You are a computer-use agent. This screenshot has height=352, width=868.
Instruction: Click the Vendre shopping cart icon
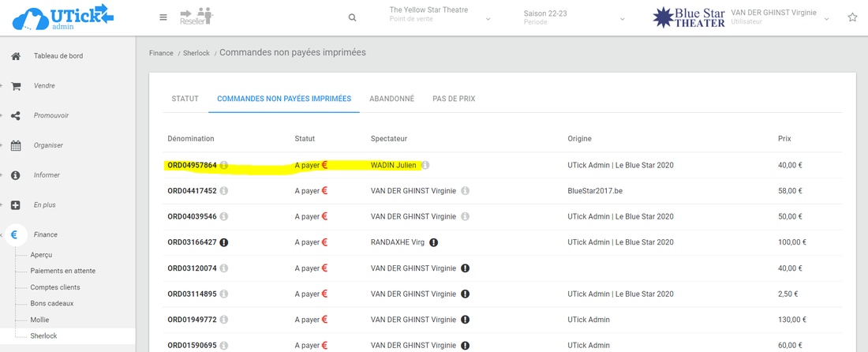coord(16,86)
